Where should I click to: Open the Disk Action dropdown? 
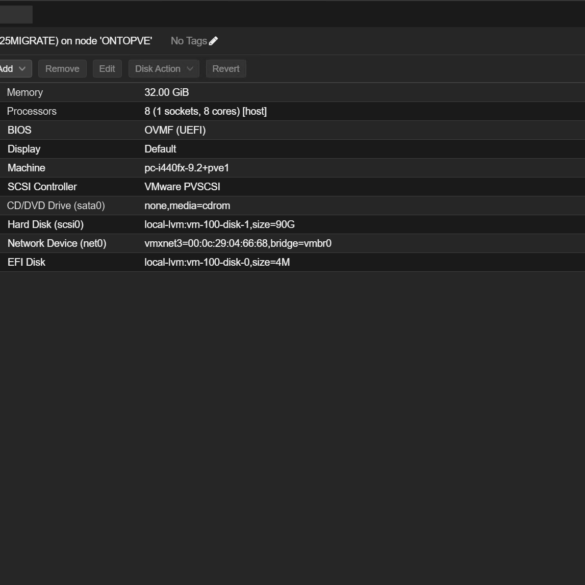tap(164, 69)
